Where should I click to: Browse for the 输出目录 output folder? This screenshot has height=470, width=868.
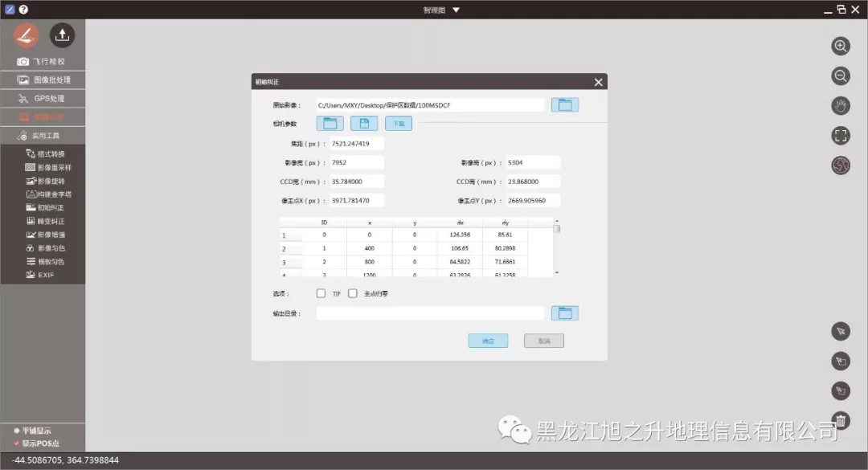[564, 313]
